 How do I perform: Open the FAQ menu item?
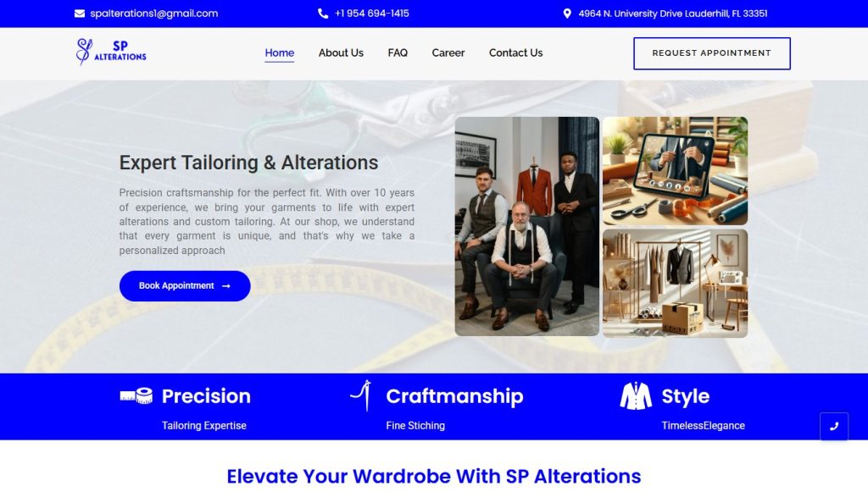pyautogui.click(x=398, y=53)
